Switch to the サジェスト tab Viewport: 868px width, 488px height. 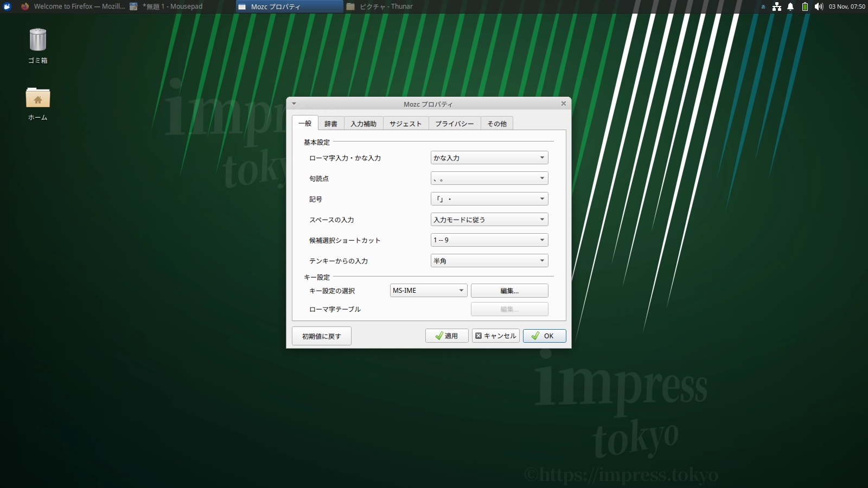click(x=406, y=124)
